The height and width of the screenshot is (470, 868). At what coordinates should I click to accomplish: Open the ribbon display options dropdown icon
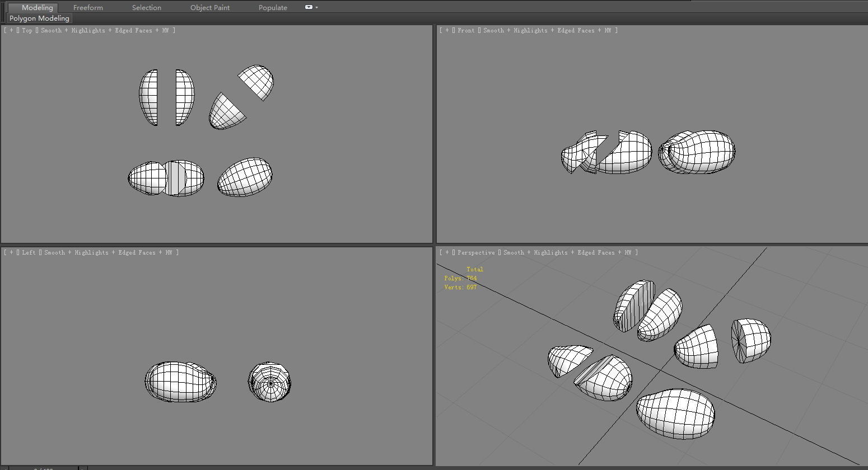pos(311,7)
